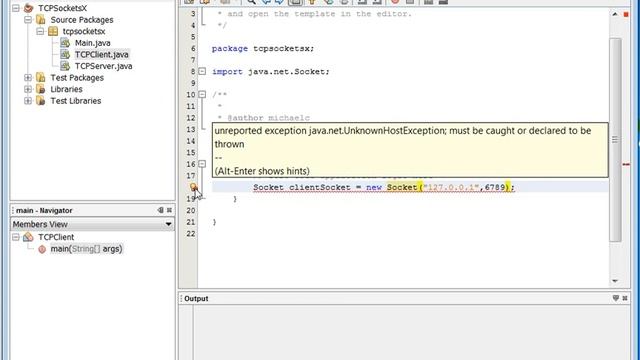Minimize the Output panel

(x=616, y=298)
